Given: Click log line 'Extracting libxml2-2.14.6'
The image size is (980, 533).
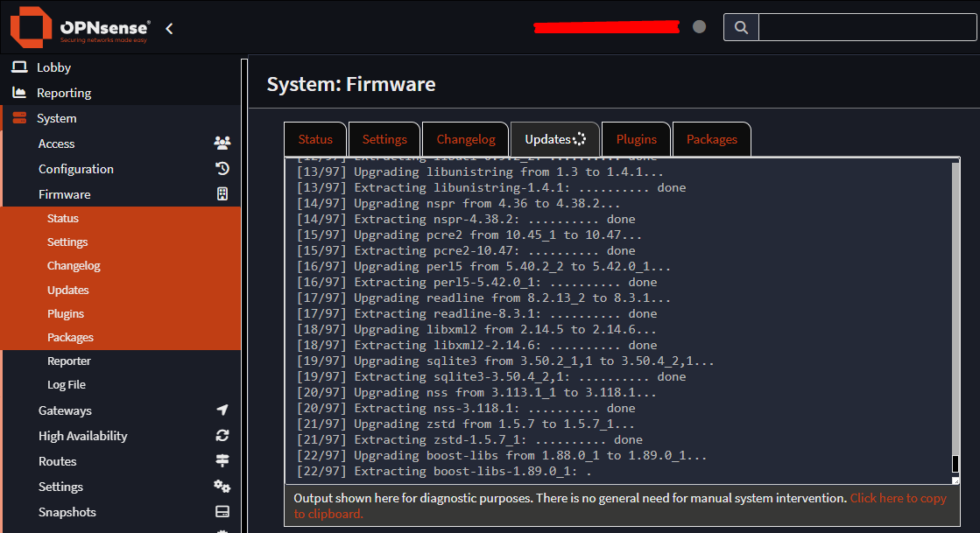Looking at the screenshot, I should coord(476,345).
